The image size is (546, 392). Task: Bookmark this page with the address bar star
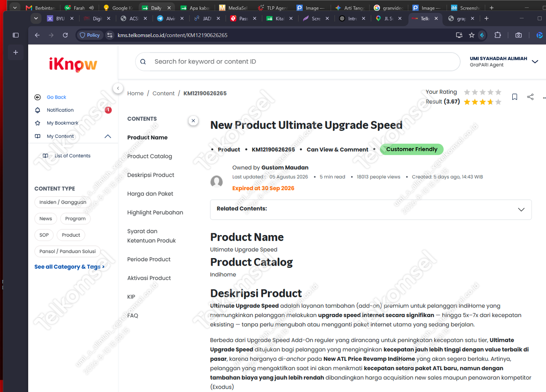coord(471,35)
